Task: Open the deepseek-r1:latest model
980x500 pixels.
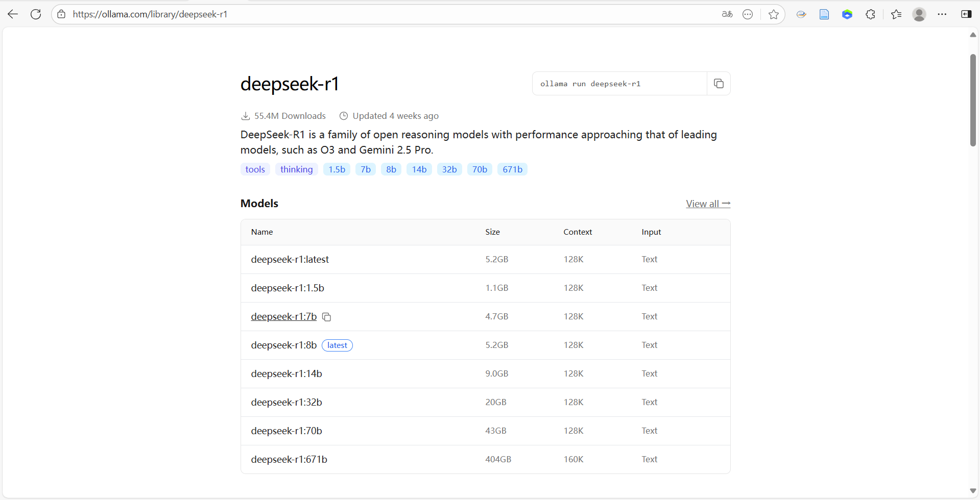Action: 290,259
